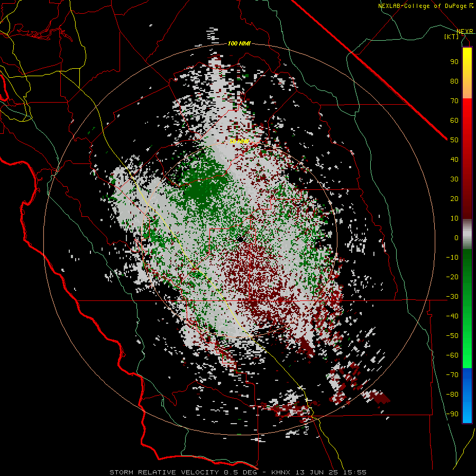The image size is (476, 476).
Task: Click the -30 value on velocity scale
Action: 452,296
